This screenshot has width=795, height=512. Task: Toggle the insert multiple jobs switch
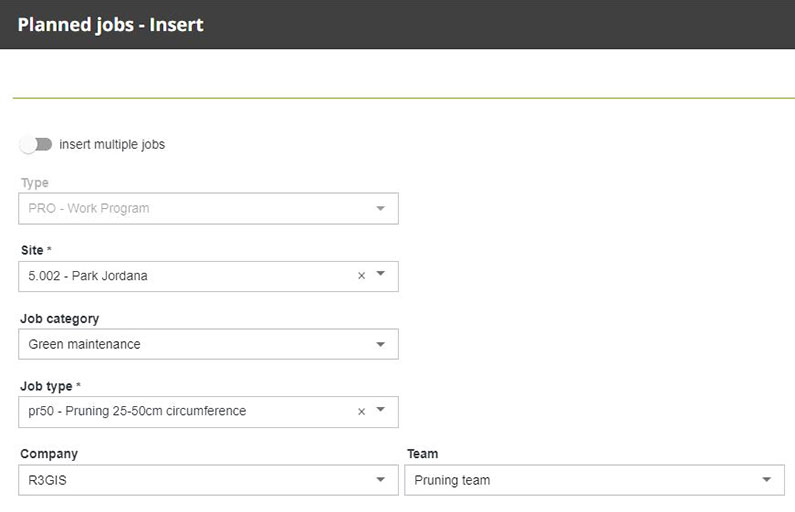click(x=36, y=144)
